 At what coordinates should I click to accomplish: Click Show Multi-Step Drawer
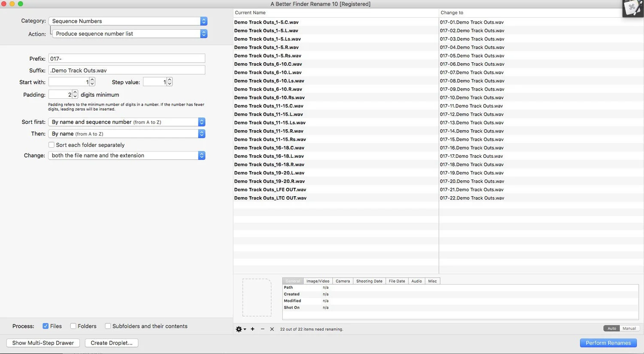tap(43, 343)
